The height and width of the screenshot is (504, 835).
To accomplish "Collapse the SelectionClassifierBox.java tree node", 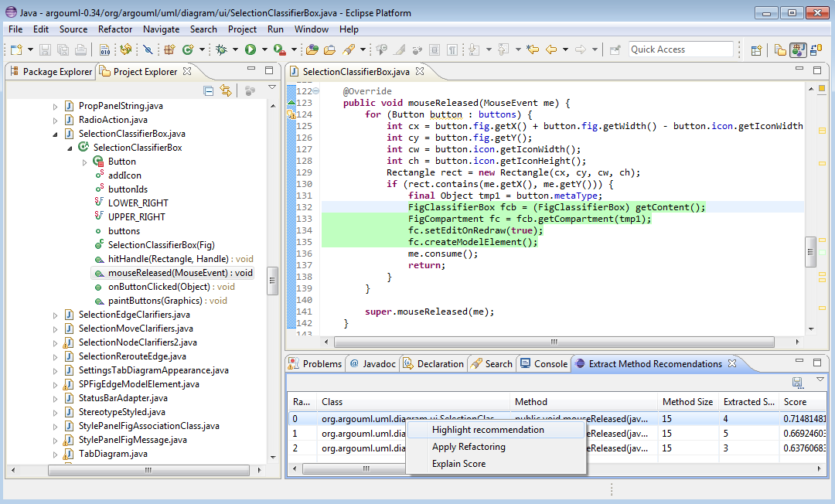I will point(56,134).
